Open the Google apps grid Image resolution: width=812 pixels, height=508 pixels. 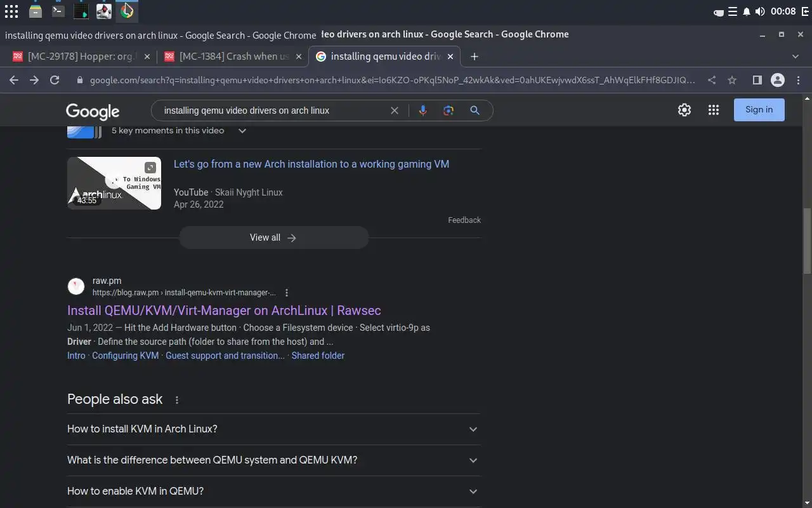pyautogui.click(x=714, y=110)
